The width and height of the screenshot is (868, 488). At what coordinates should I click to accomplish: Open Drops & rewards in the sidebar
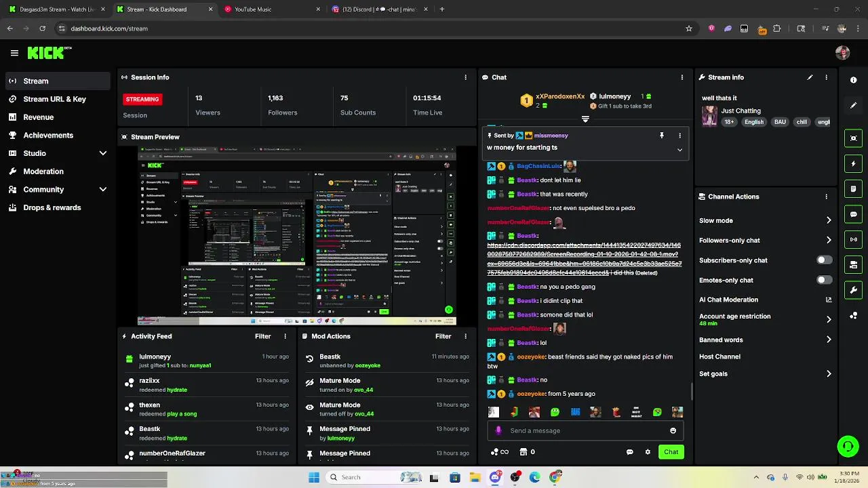point(58,207)
